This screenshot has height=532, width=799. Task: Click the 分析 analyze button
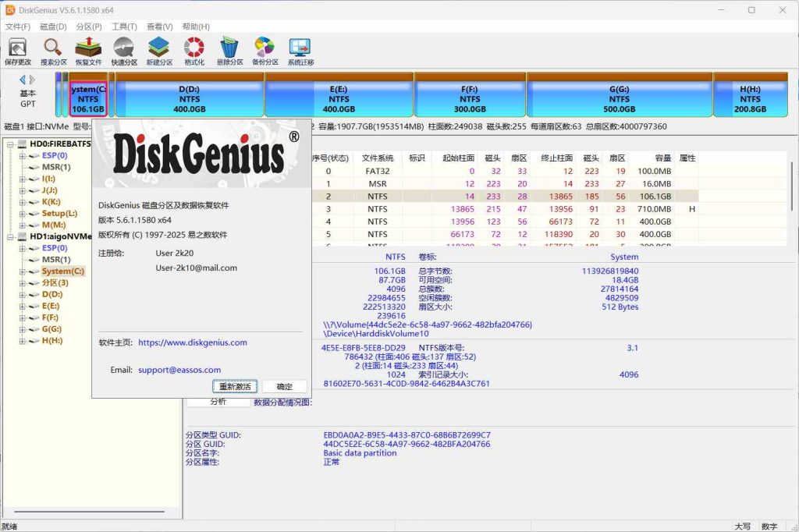(x=218, y=402)
